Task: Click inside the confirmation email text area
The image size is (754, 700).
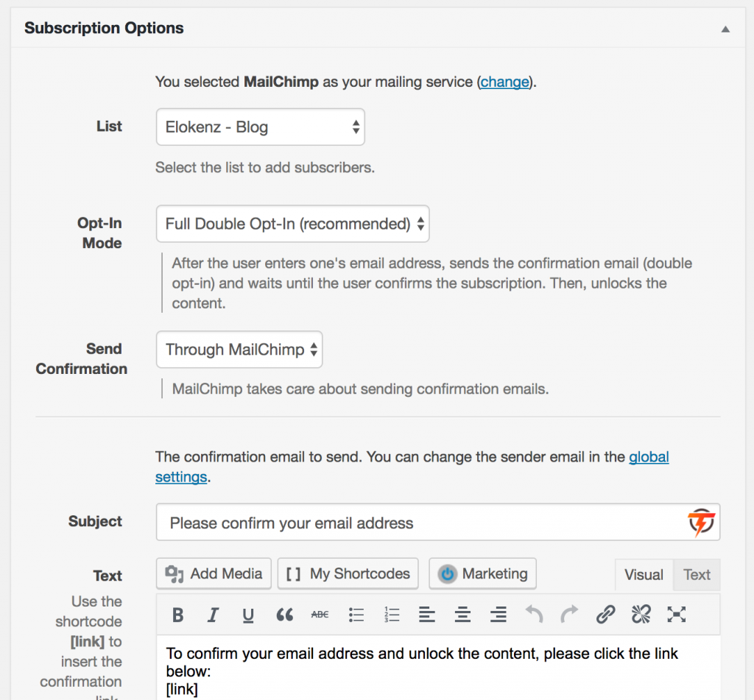Action: pyautogui.click(x=438, y=668)
